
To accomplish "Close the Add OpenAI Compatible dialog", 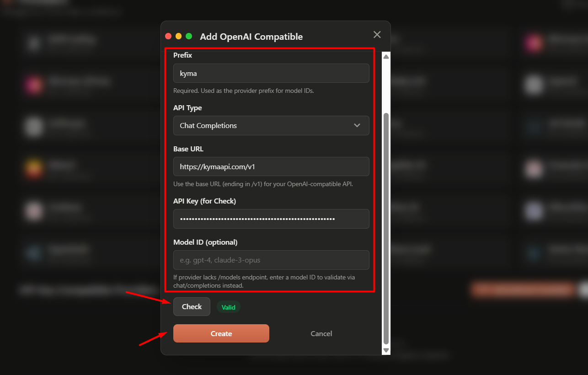I will pos(377,34).
